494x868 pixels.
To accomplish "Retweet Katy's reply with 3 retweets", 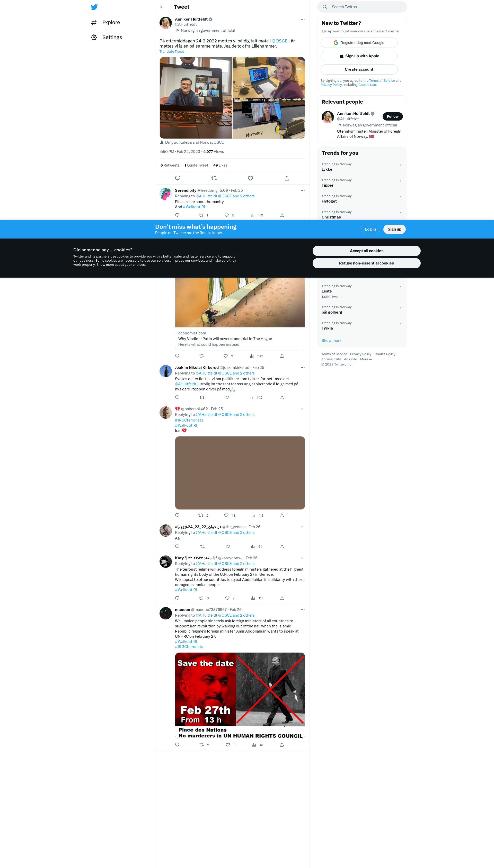I will point(201,598).
